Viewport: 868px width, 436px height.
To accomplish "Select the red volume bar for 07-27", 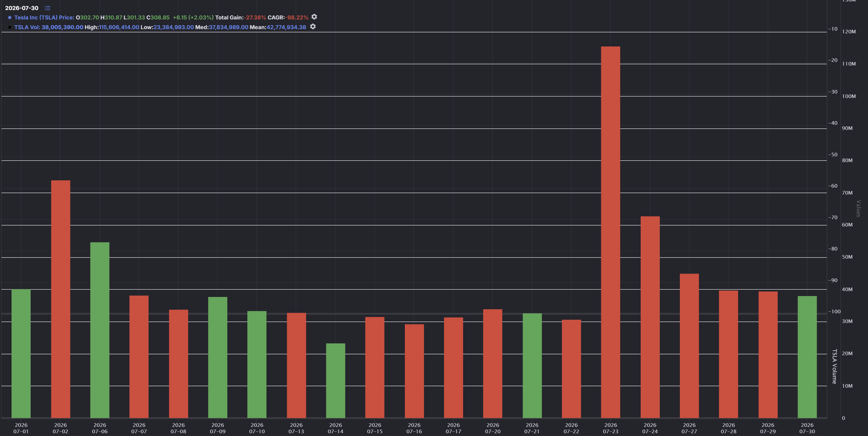I will [689, 346].
